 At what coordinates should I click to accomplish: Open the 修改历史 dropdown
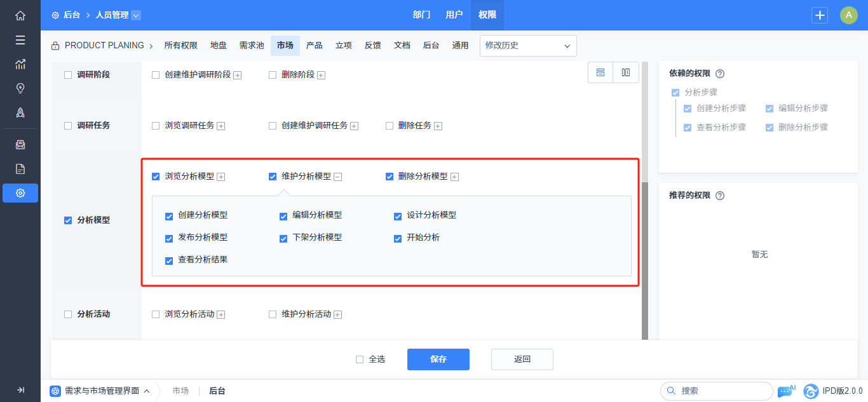pyautogui.click(x=528, y=46)
